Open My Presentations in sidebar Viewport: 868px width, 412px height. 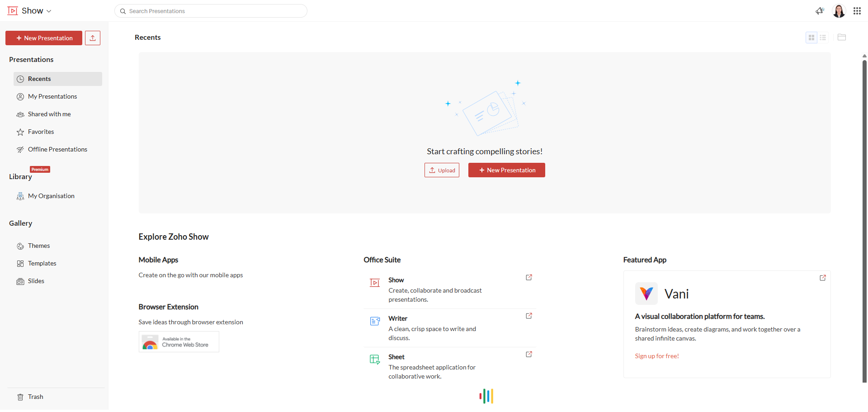(x=52, y=96)
